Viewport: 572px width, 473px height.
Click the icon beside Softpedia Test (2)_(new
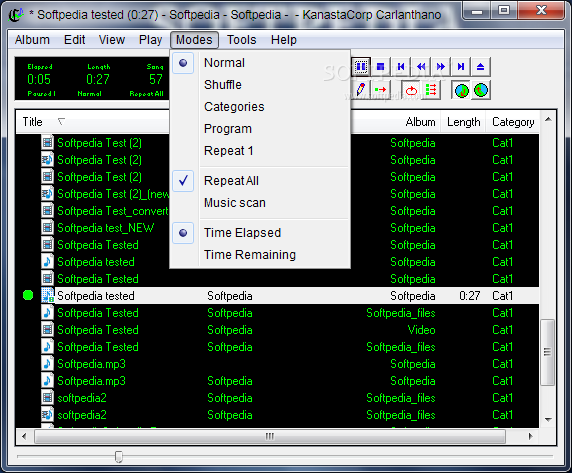click(47, 194)
